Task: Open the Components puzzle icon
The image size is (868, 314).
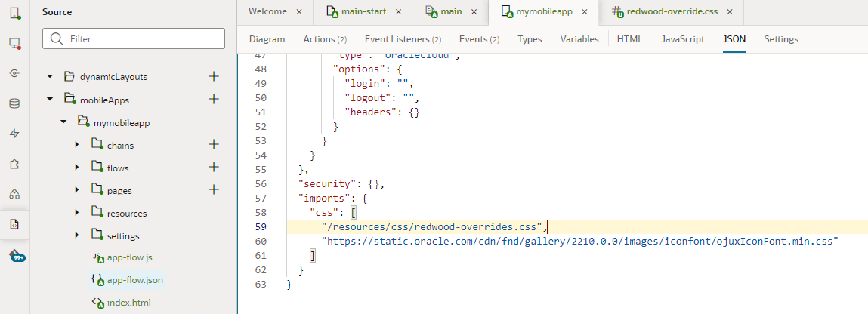Action: [x=15, y=165]
